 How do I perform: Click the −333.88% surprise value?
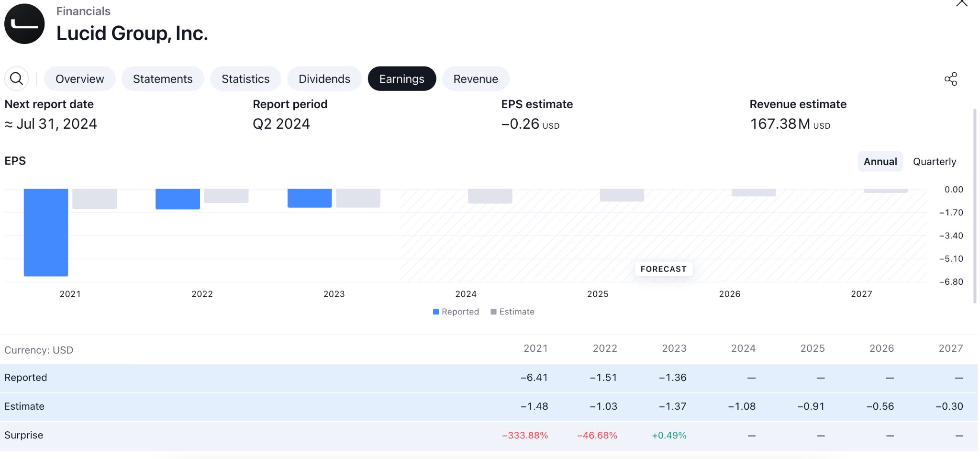(x=525, y=436)
